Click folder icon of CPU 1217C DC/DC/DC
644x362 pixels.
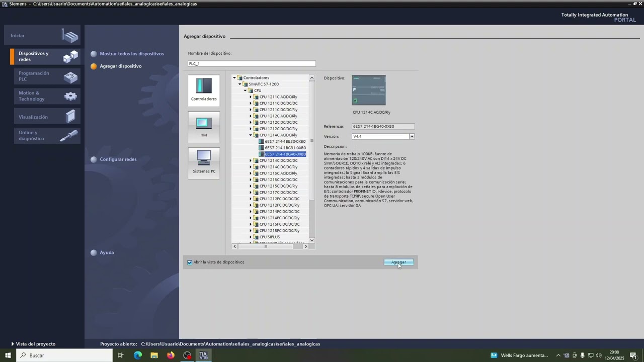click(x=256, y=193)
